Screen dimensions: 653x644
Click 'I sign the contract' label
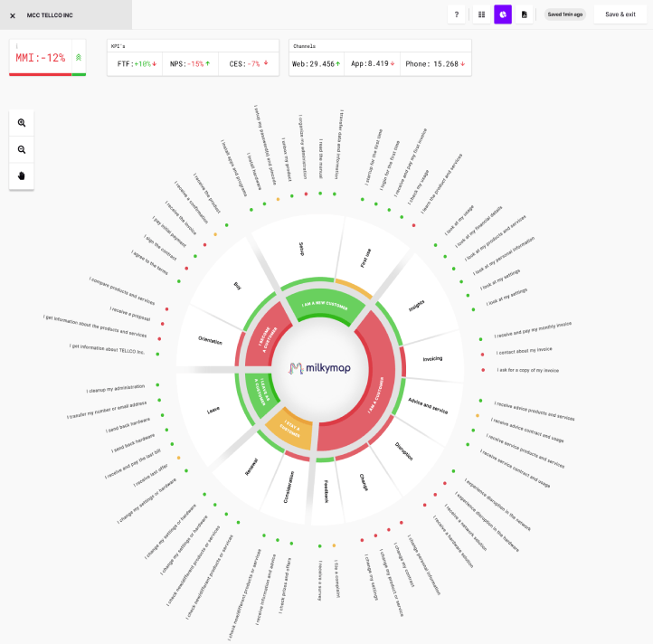[x=160, y=248]
